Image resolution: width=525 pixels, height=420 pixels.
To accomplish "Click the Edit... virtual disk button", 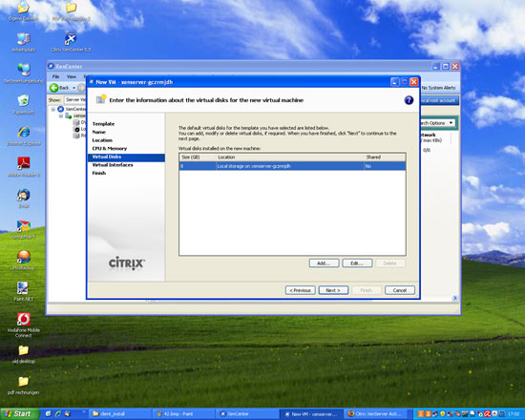I will coord(357,263).
